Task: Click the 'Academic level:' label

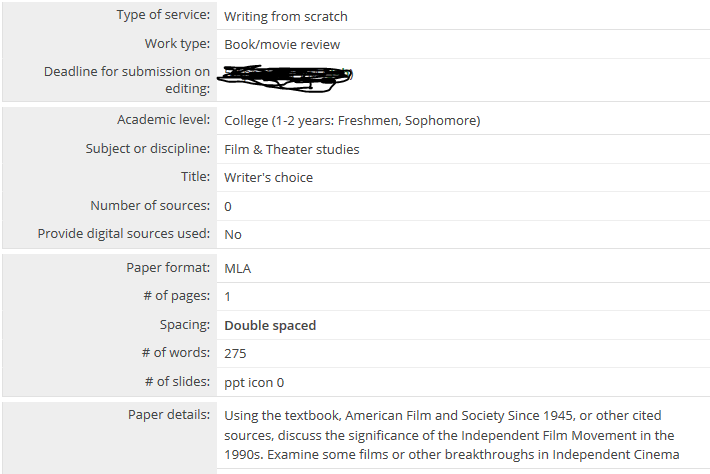Action: 163,120
